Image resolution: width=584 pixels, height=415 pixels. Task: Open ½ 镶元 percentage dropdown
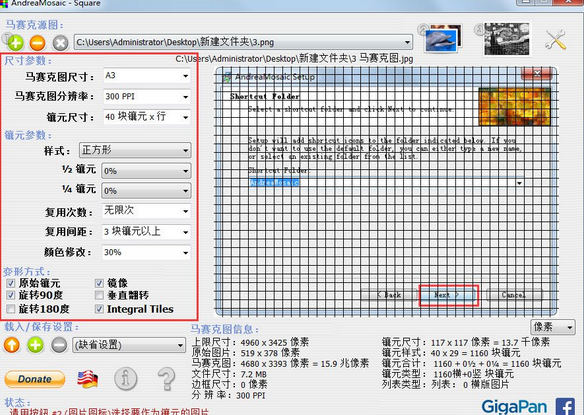146,171
